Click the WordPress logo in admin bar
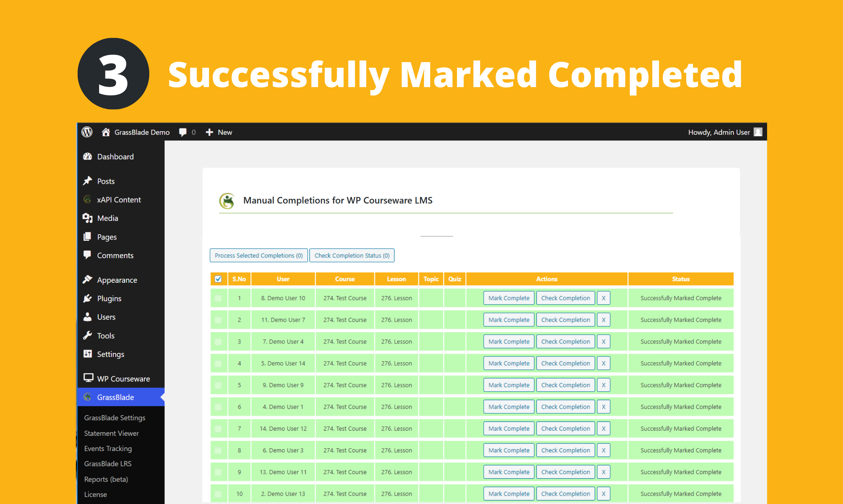This screenshot has height=504, width=843. (87, 132)
